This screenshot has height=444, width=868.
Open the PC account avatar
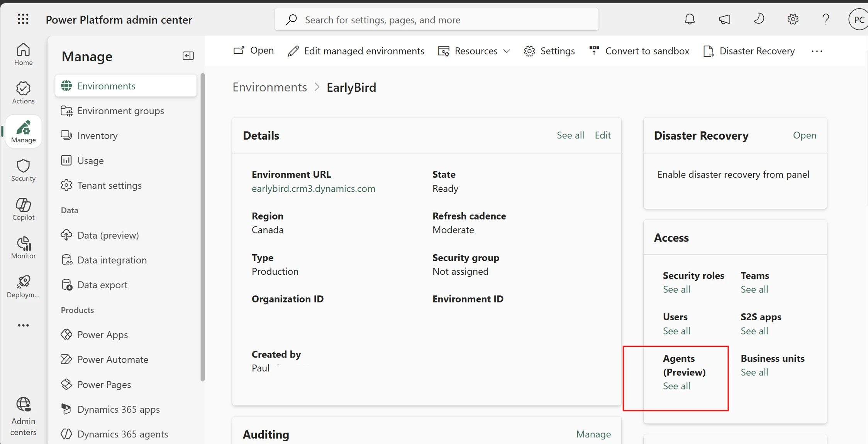coord(858,19)
